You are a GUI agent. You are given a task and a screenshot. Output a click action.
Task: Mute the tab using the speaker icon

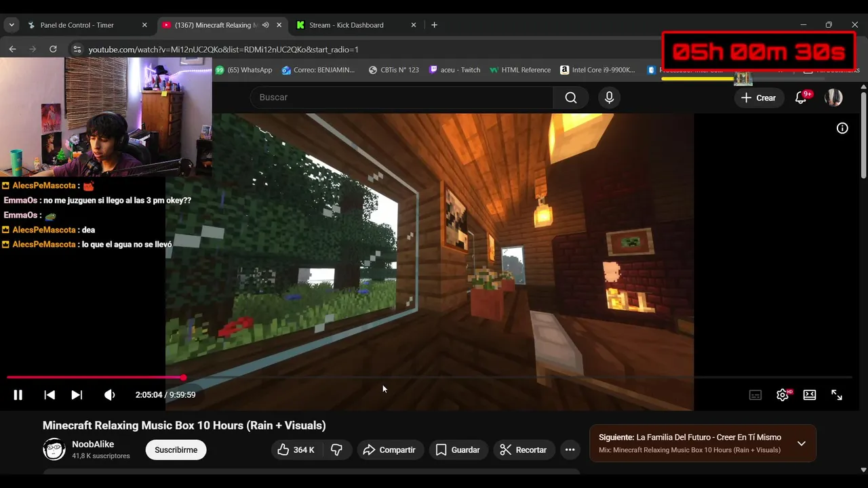click(266, 25)
